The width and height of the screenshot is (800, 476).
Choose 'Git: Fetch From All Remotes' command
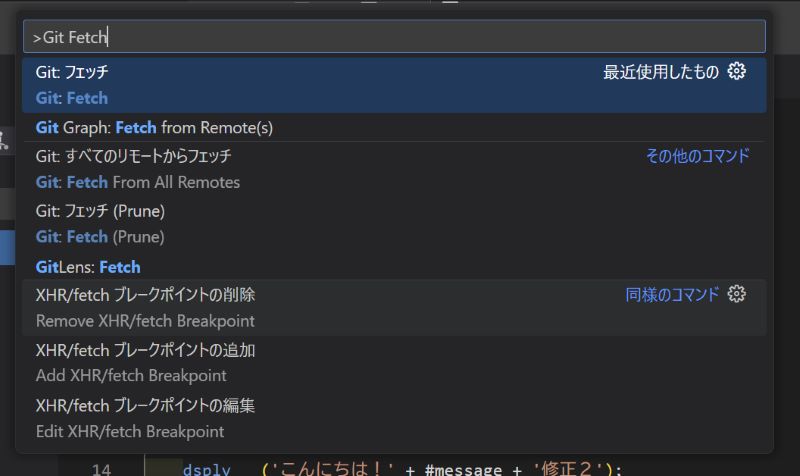[x=394, y=169]
